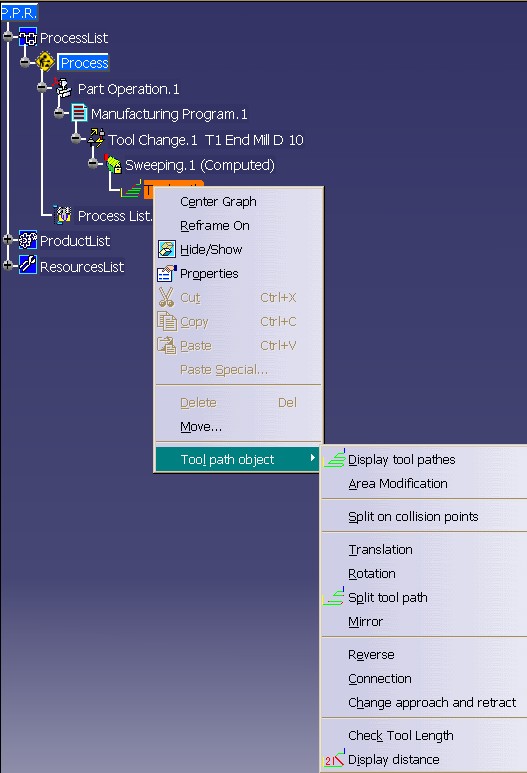Click the ProductList gear icon
Screen dimensions: 527x773
tap(28, 240)
